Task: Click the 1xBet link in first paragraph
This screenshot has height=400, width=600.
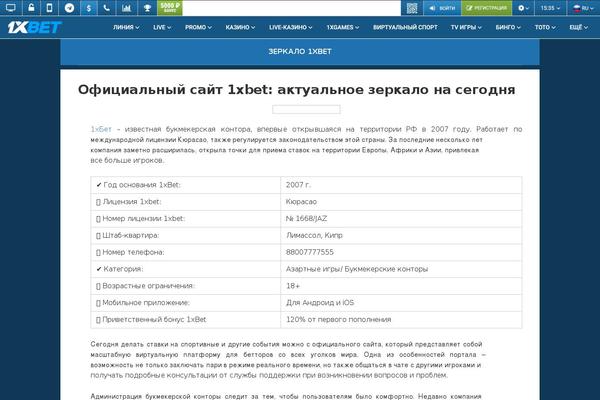Action: pyautogui.click(x=101, y=129)
